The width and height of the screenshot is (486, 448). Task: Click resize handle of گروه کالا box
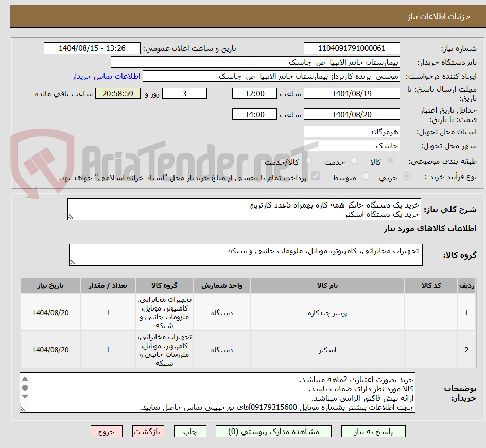coord(72,262)
